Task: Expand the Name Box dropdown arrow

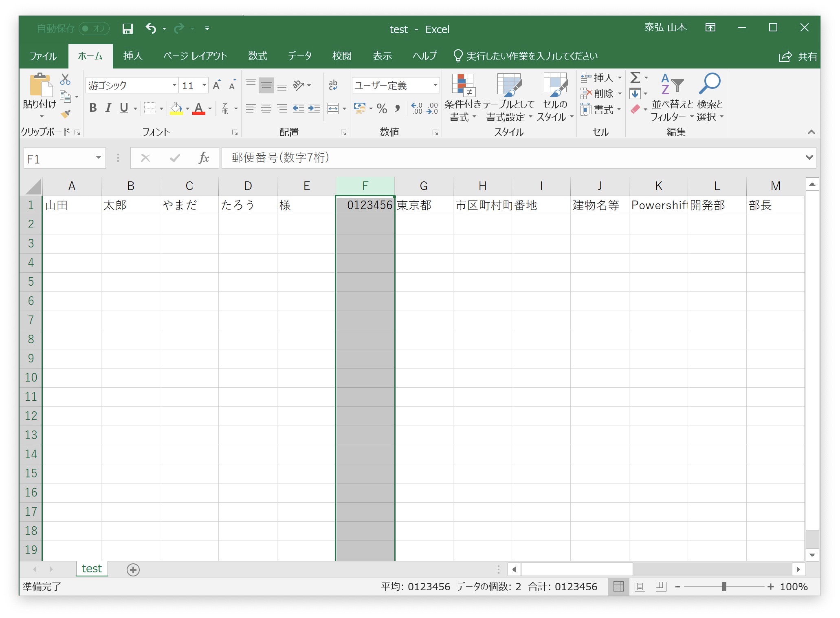Action: click(98, 157)
